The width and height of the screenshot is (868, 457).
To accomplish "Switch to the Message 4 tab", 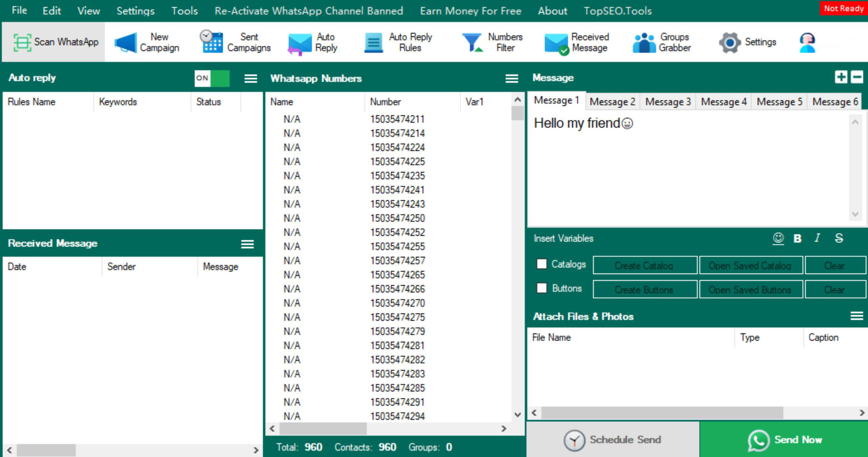I will (724, 102).
